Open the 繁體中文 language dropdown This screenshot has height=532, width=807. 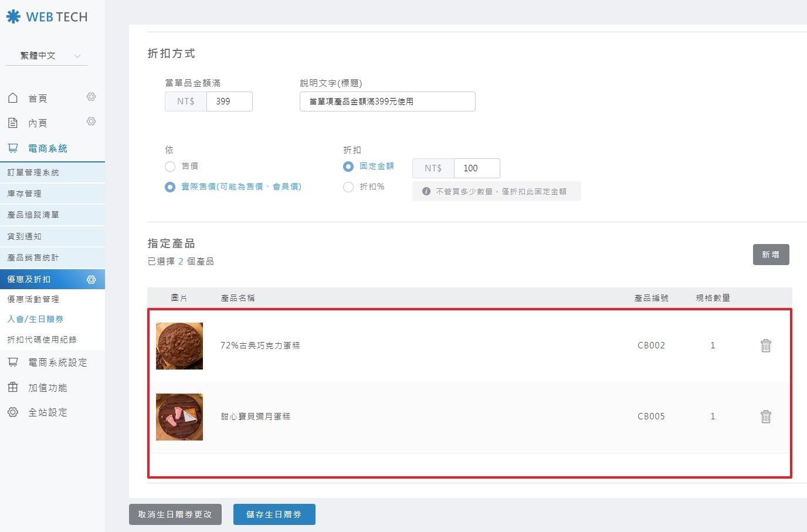47,56
